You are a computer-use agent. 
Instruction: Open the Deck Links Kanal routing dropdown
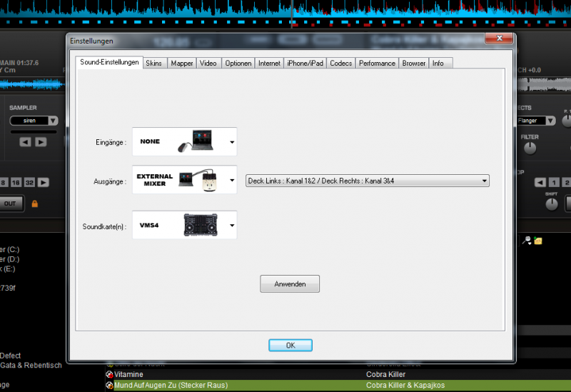click(x=368, y=181)
